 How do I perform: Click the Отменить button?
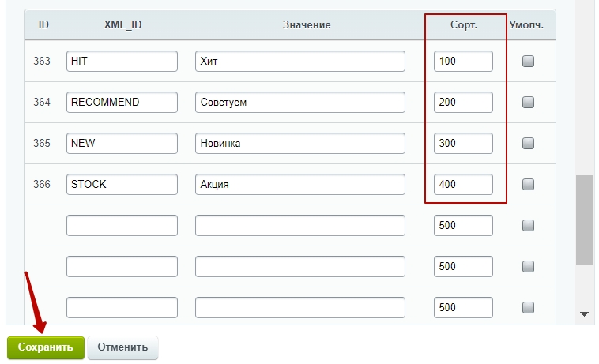122,347
